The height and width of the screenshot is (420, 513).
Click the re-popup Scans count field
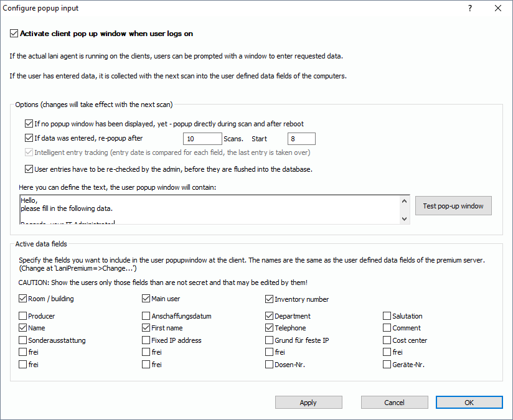(202, 139)
